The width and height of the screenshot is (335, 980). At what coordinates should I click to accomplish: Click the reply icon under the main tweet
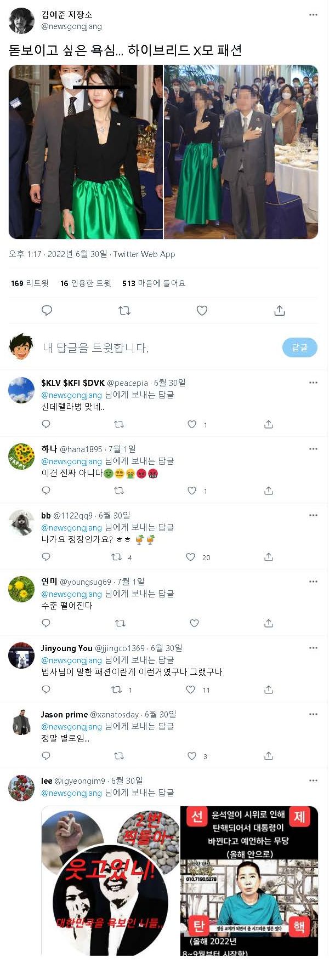(47, 310)
